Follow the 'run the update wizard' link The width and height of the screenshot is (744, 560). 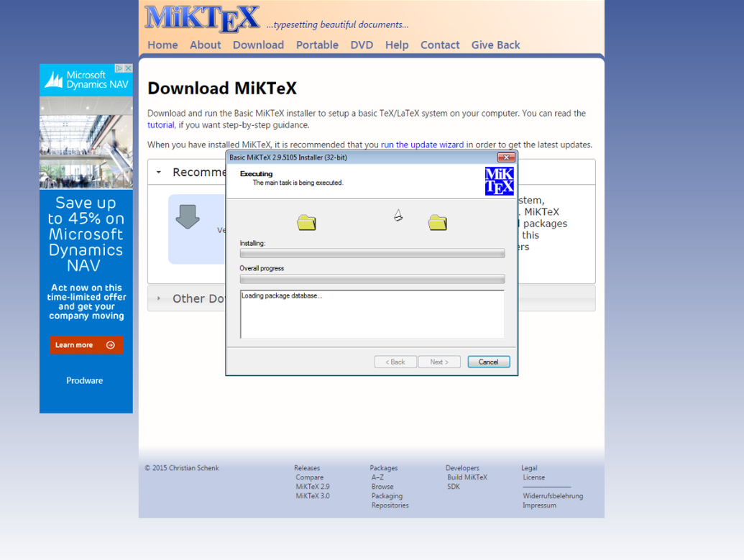tap(422, 144)
